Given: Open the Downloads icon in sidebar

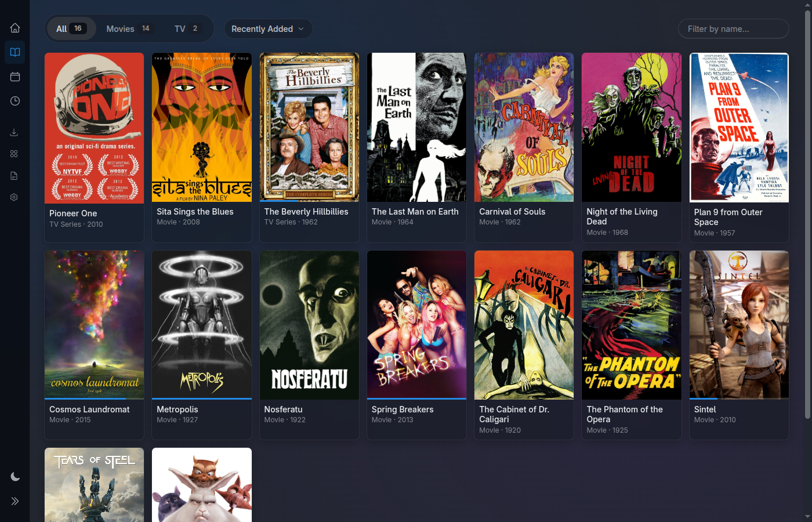Looking at the screenshot, I should (x=14, y=132).
